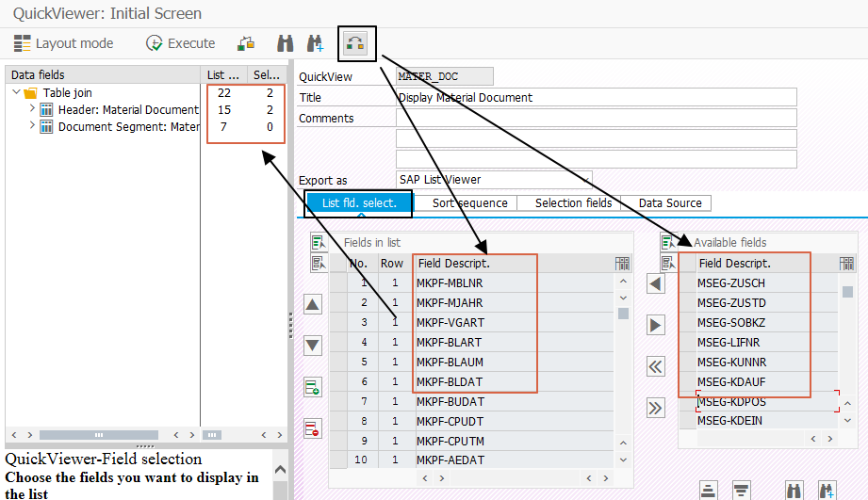This screenshot has width=868, height=500.
Task: Move selected field to list with left arrow
Action: 655,284
